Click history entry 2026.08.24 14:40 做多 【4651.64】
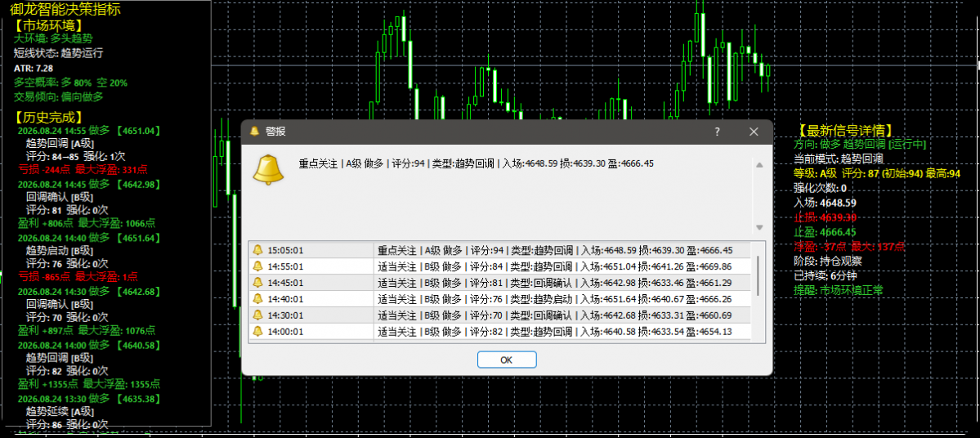The width and height of the screenshot is (980, 438). (90, 238)
